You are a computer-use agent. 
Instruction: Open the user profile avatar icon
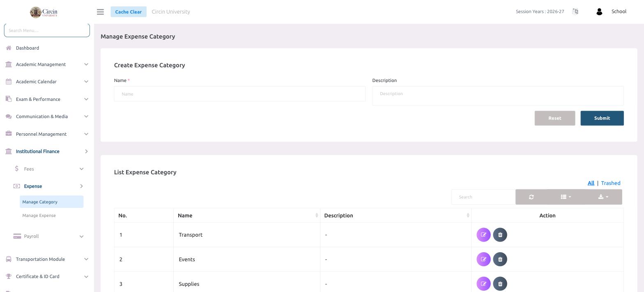pyautogui.click(x=599, y=12)
